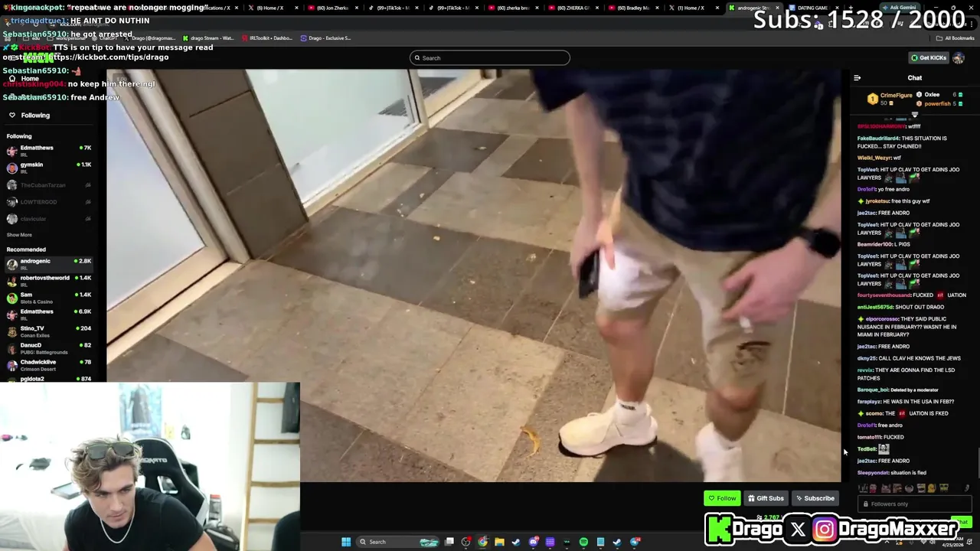Open recommended channel Chadwicklive

49,365
